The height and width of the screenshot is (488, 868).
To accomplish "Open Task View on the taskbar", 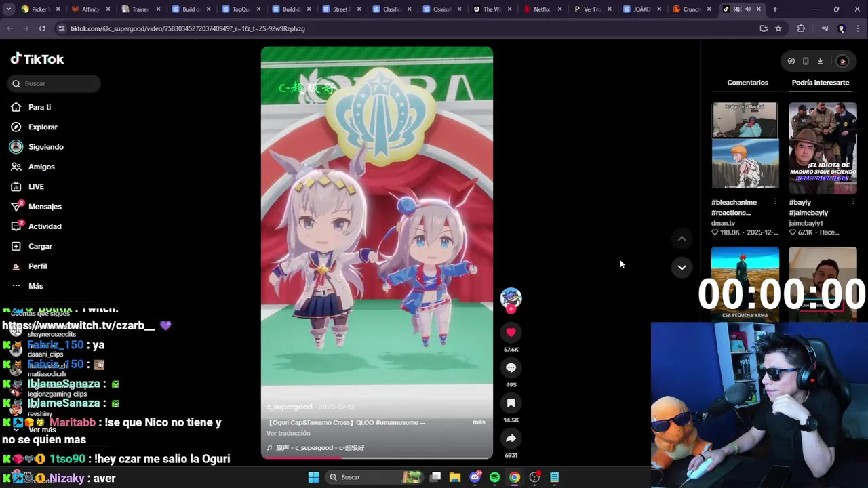I will coord(435,477).
